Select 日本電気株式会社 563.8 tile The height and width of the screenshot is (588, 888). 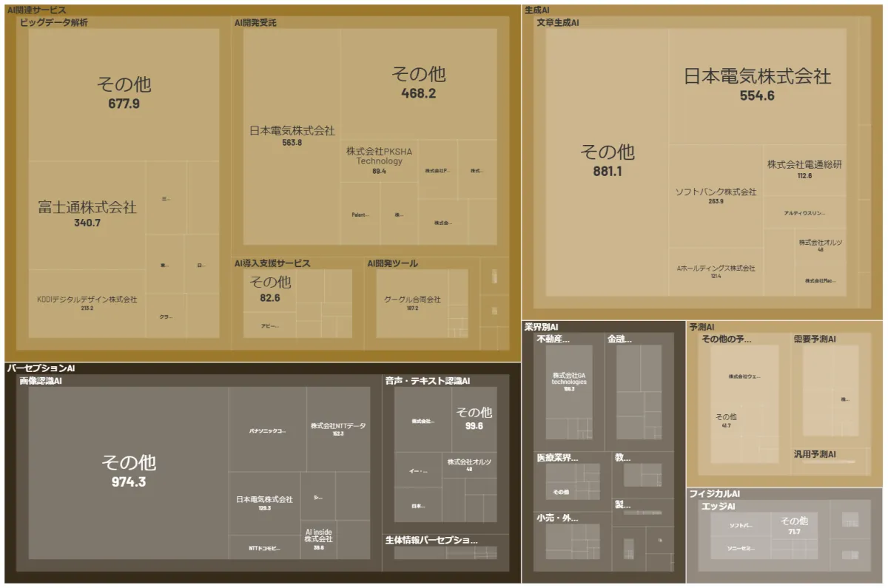292,136
